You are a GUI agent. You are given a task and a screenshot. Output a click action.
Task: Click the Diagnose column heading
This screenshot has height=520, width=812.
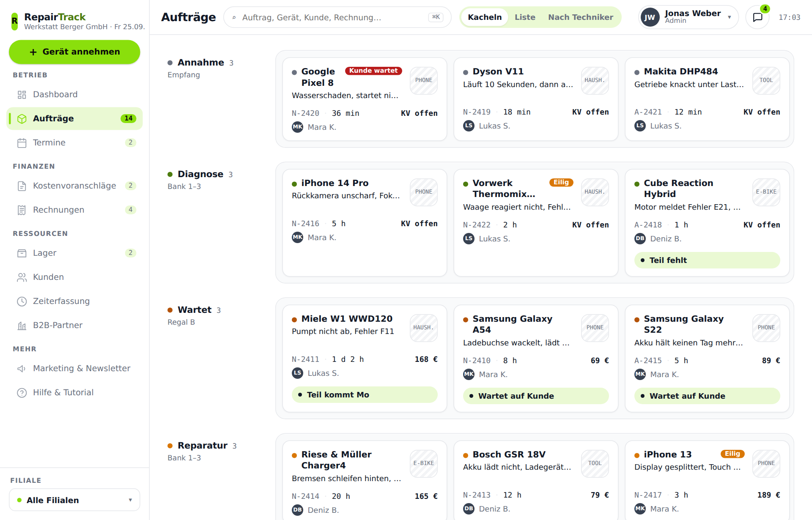(x=200, y=174)
